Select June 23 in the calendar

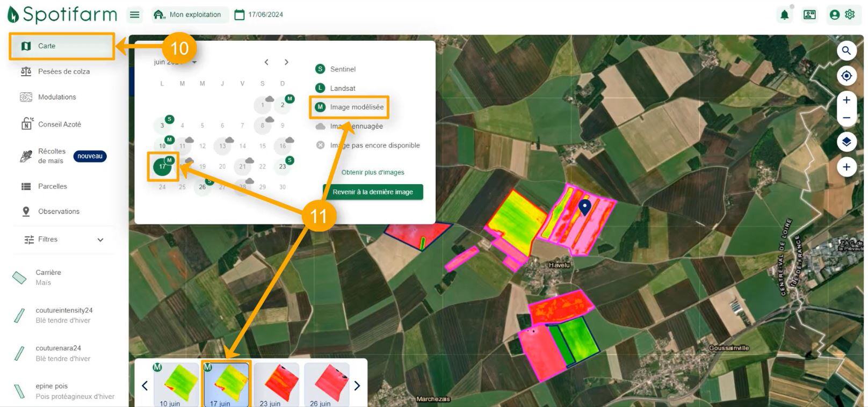[283, 166]
